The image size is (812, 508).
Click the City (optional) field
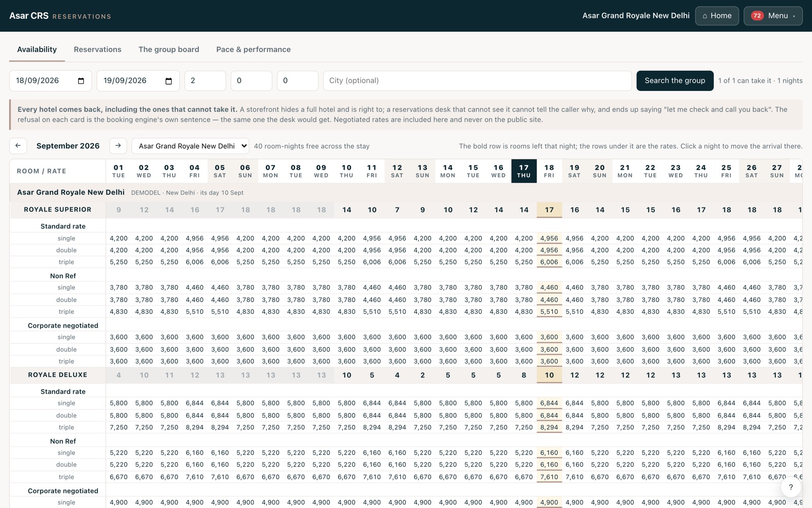(x=477, y=81)
